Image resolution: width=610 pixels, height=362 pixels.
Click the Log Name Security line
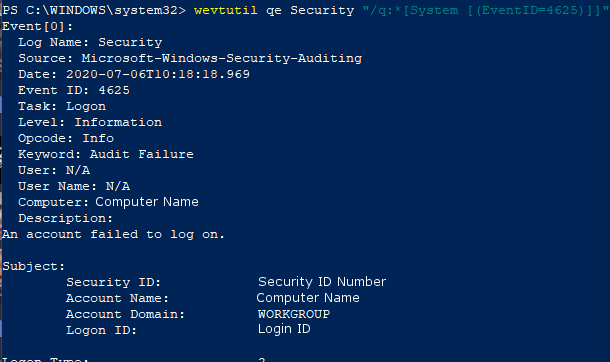tap(90, 42)
